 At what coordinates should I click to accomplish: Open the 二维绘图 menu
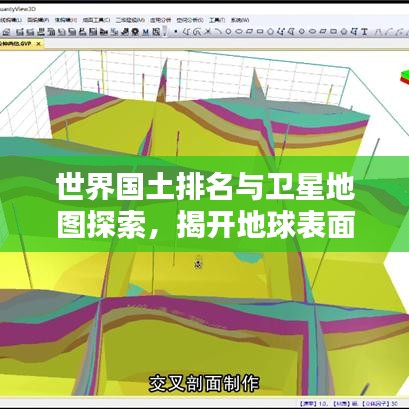[x=130, y=20]
